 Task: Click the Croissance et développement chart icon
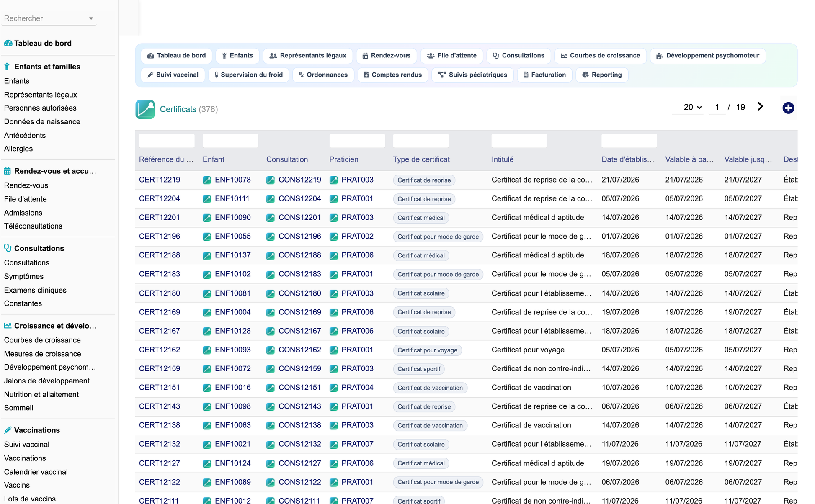(8, 326)
